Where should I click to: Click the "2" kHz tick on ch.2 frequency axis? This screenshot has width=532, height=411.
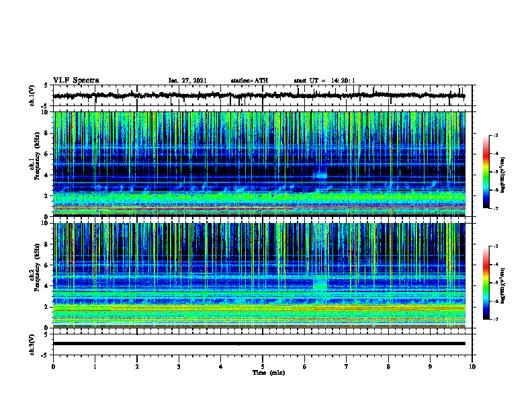47,307
